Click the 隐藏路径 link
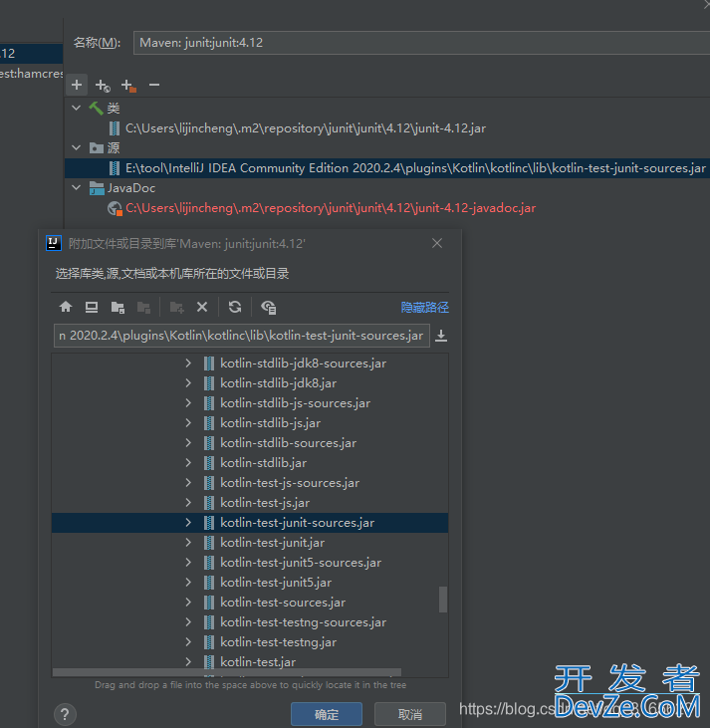 click(425, 307)
